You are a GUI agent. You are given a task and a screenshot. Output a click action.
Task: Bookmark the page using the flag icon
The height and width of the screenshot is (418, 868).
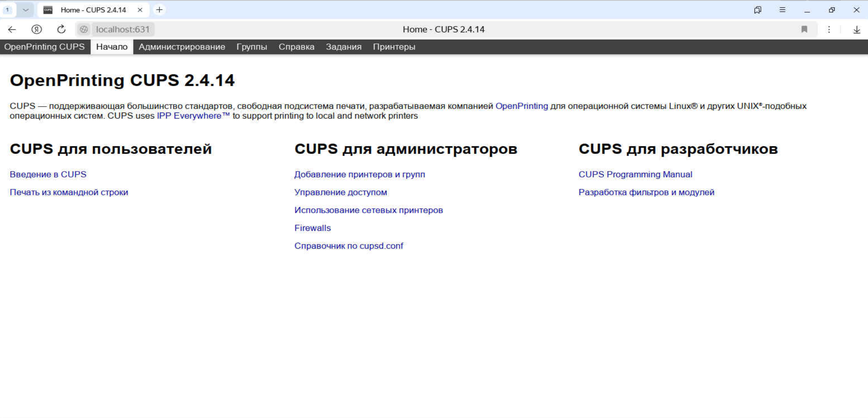pos(804,29)
